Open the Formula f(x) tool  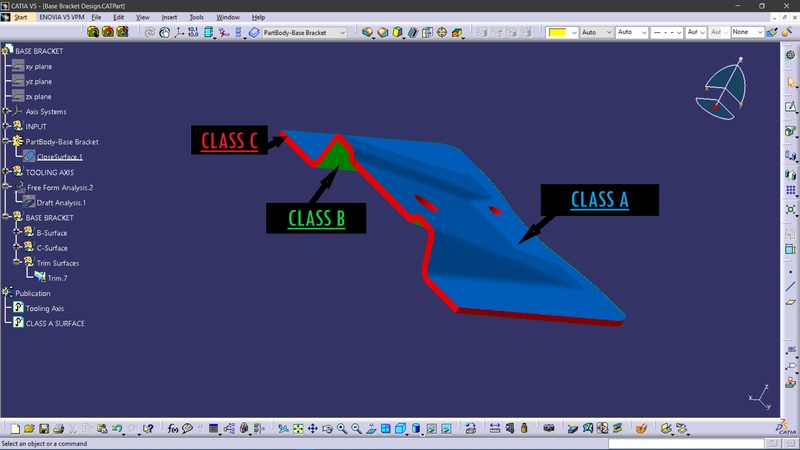click(172, 429)
